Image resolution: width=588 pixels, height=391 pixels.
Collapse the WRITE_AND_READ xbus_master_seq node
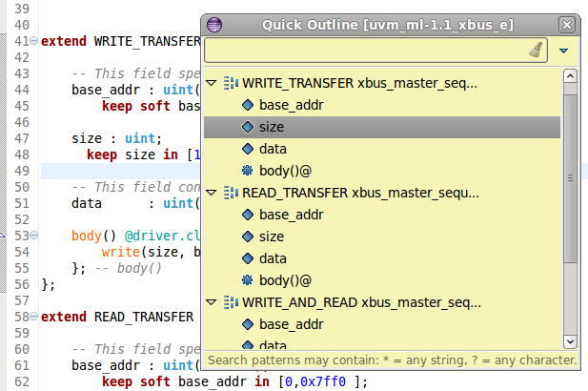(x=212, y=302)
